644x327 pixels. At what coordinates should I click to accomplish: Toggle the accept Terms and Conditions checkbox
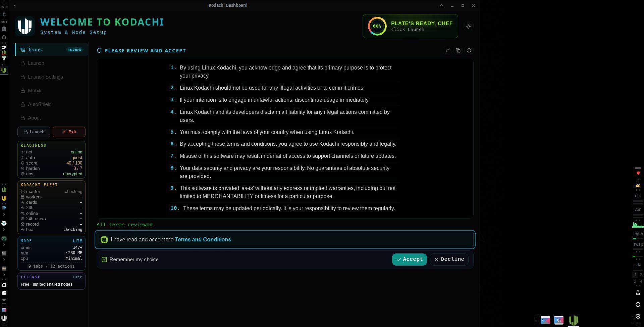(x=104, y=240)
